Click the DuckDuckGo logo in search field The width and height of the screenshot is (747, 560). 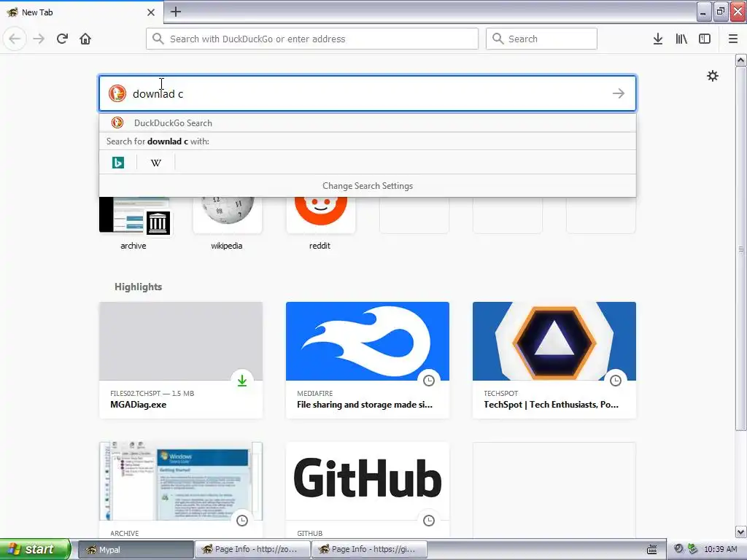coord(117,93)
